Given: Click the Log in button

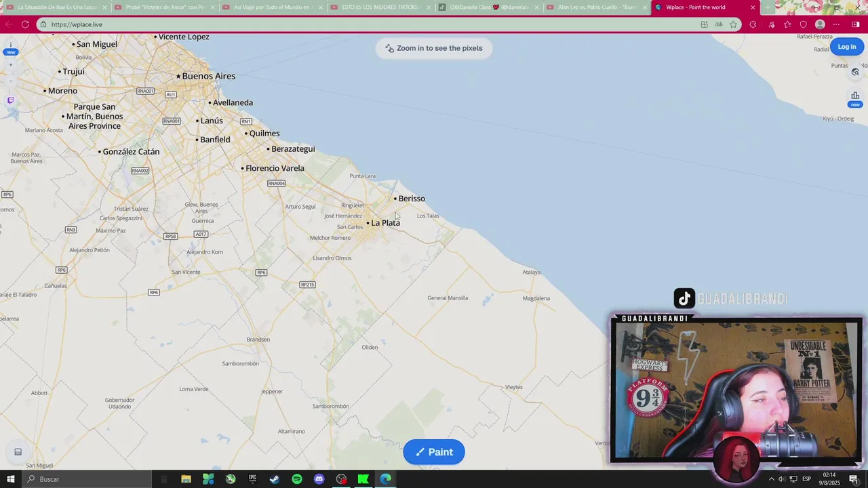Looking at the screenshot, I should pyautogui.click(x=847, y=47).
